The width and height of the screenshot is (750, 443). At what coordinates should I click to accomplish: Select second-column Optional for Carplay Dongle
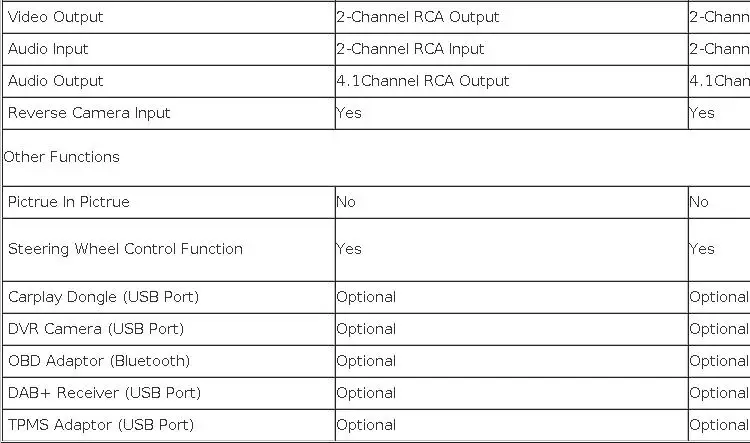click(366, 297)
